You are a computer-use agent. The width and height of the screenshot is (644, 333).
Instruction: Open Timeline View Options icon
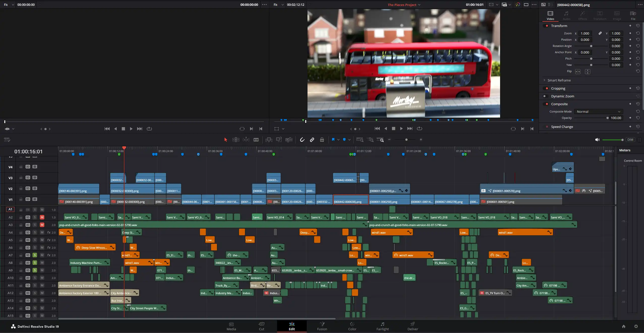click(7, 140)
